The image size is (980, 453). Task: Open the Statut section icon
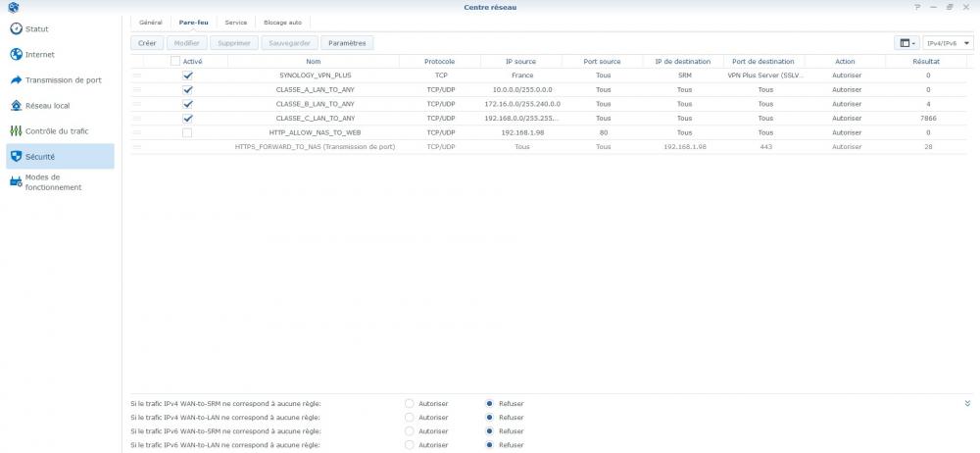(17, 28)
